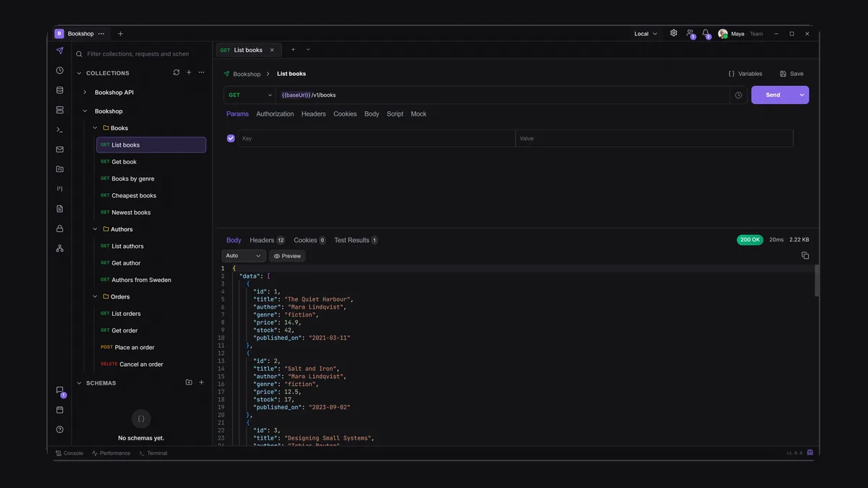The width and height of the screenshot is (868, 488).
Task: Open the notifications bell
Action: [706, 33]
